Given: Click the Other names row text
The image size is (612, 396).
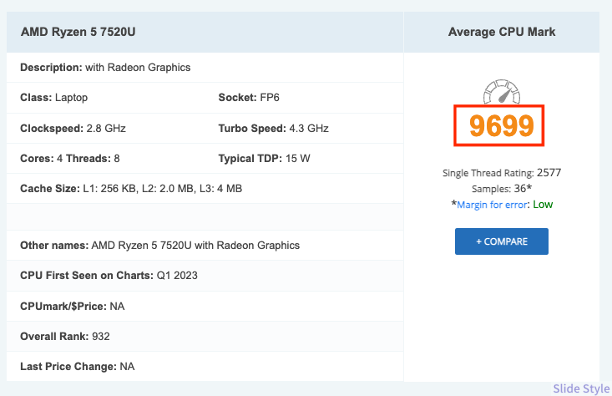Looking at the screenshot, I should coord(160,245).
